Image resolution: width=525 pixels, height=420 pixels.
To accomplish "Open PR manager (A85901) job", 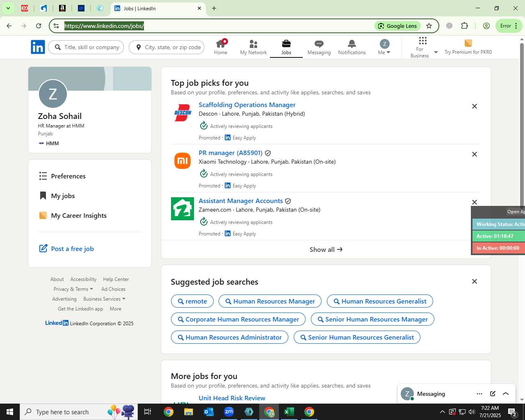I will [x=231, y=153].
